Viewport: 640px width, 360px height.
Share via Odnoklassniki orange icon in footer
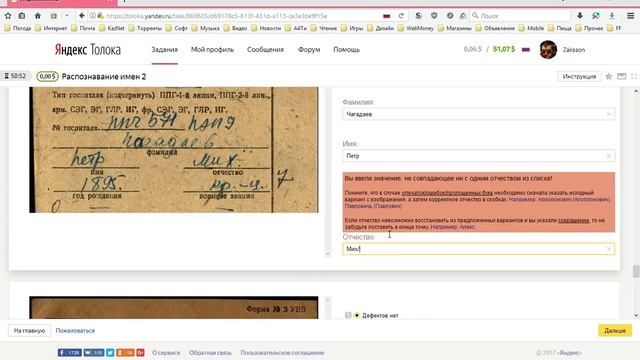[125, 352]
